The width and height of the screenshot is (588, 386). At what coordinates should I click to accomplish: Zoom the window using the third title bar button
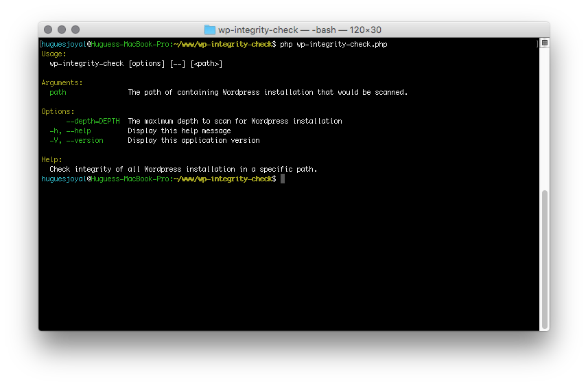point(75,30)
